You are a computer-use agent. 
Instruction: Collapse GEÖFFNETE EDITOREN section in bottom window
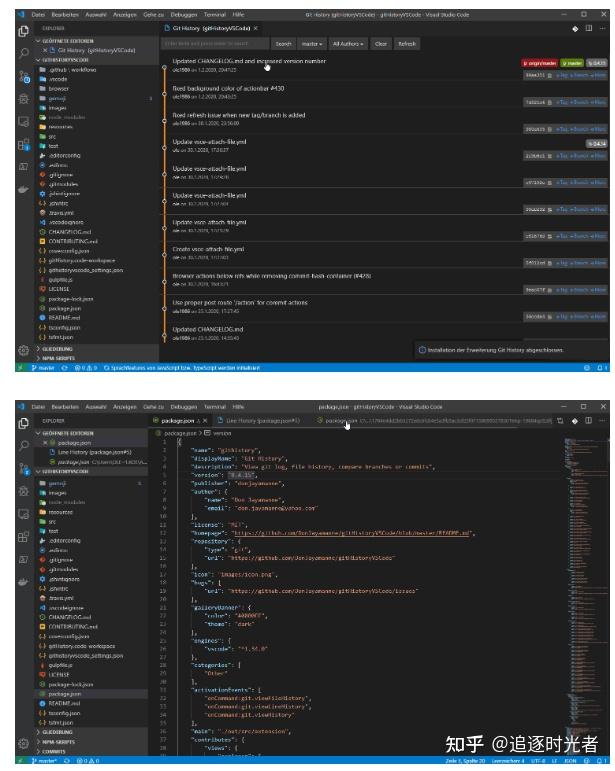click(x=66, y=433)
